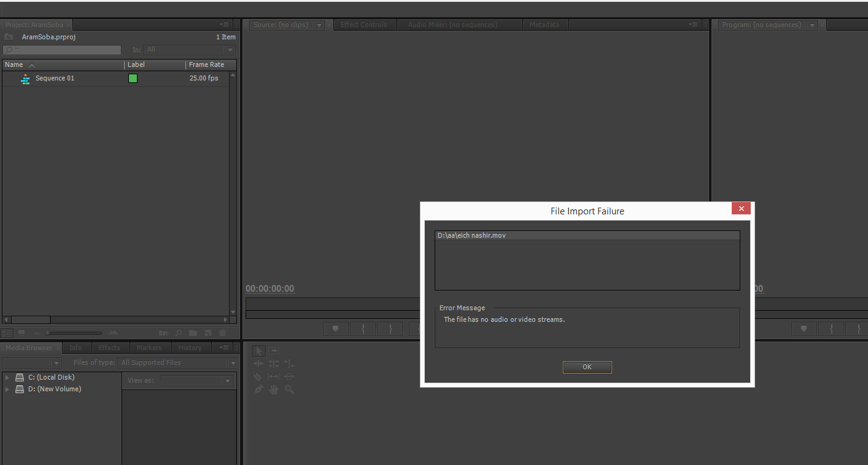Click the Project panel thumbnail zoom slider
This screenshot has height=465, width=868.
(74, 333)
